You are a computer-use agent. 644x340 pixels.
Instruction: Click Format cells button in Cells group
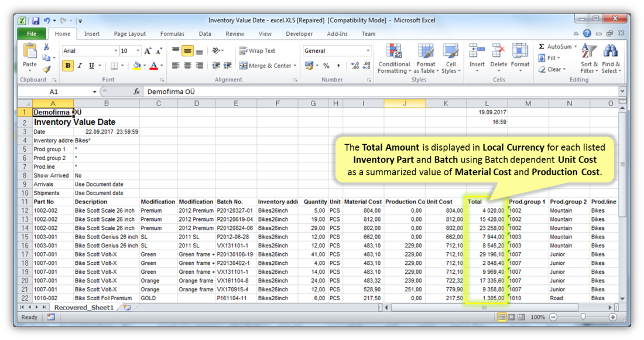click(520, 59)
